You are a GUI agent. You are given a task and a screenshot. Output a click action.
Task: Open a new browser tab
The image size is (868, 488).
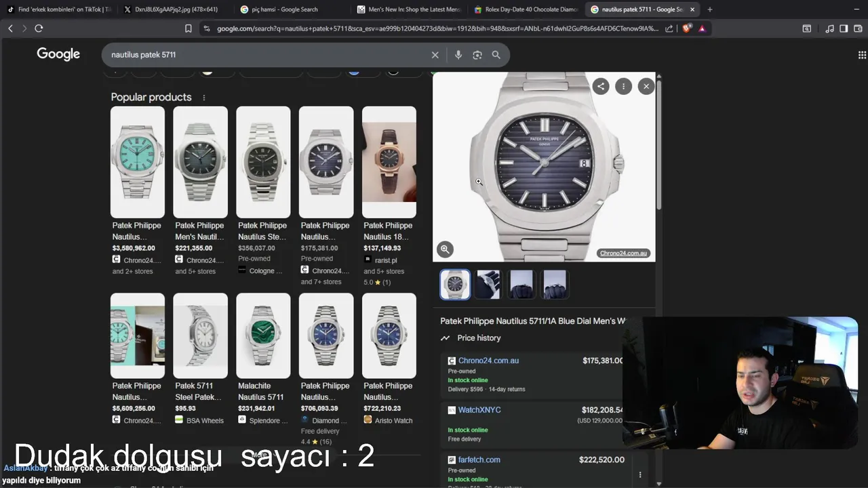(709, 9)
